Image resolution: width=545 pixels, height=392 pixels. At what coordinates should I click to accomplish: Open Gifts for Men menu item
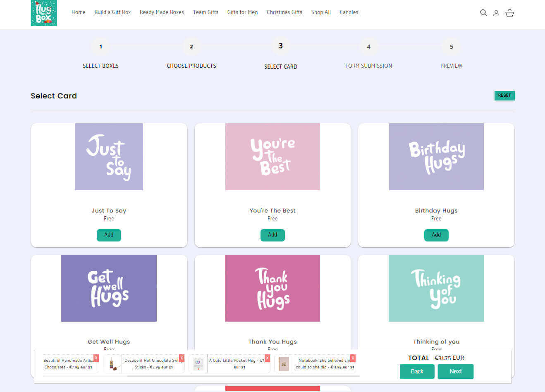pyautogui.click(x=242, y=12)
